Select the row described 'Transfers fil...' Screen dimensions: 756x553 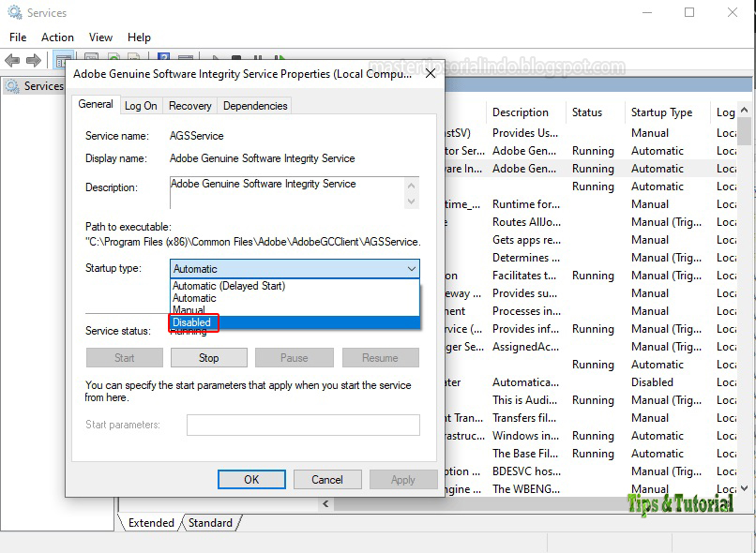pyautogui.click(x=591, y=418)
